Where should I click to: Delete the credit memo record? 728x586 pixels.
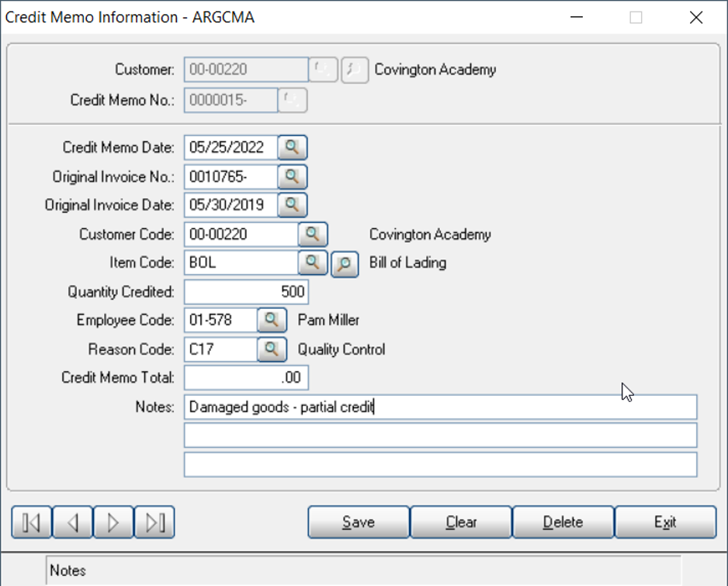pyautogui.click(x=563, y=522)
